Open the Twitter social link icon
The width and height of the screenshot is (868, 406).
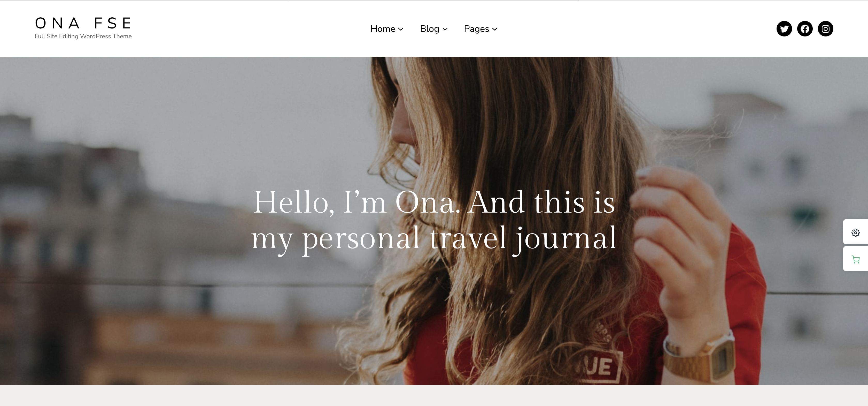pos(784,29)
